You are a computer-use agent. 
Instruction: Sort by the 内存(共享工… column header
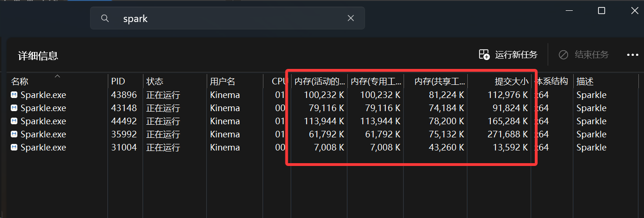click(435, 81)
